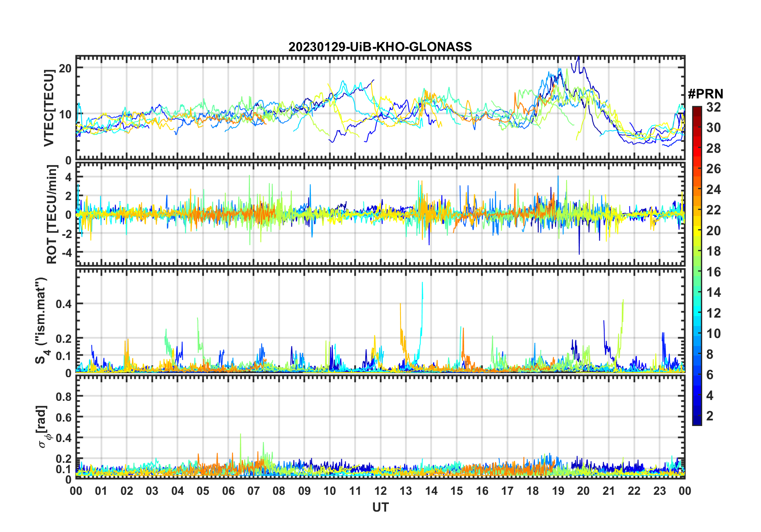Click the #PRN colorbar title
This screenshot has width=761, height=532.
tap(705, 94)
